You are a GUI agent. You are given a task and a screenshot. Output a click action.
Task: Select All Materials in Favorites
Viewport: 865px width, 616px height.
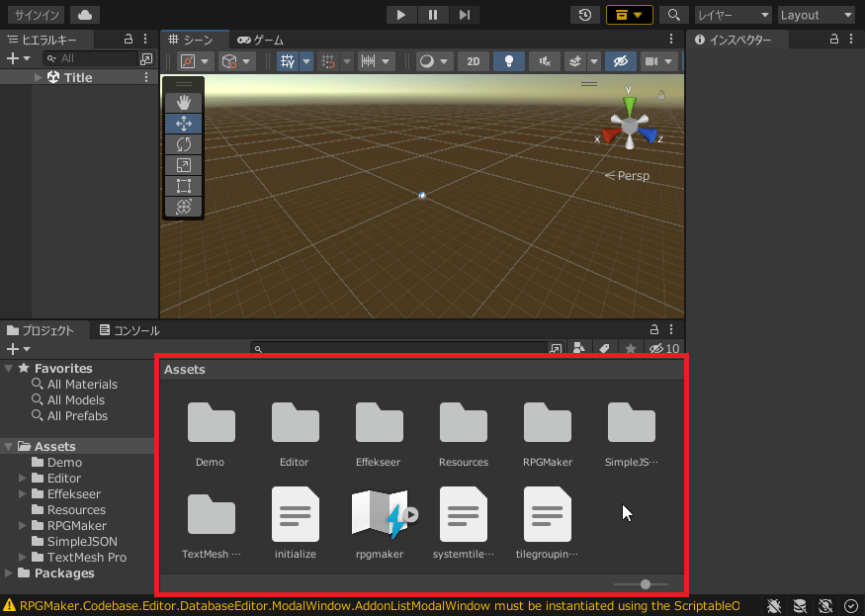(81, 385)
